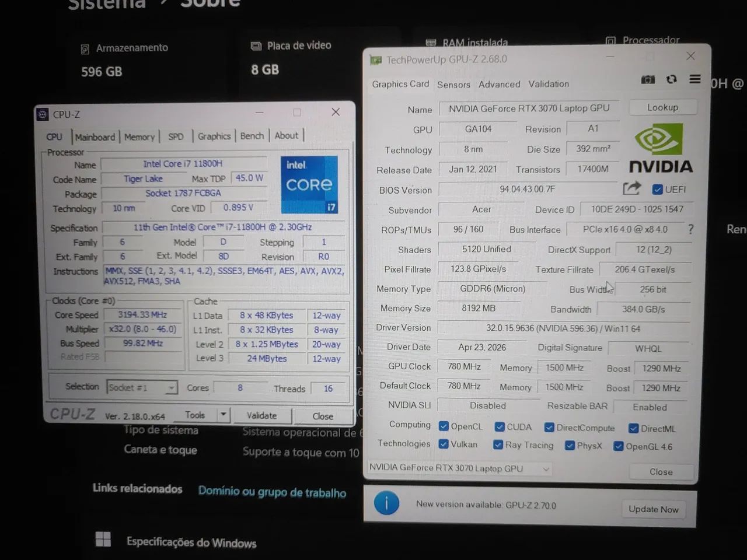The image size is (747, 560).
Task: Click the GPU-Z refresh icon
Action: (672, 79)
